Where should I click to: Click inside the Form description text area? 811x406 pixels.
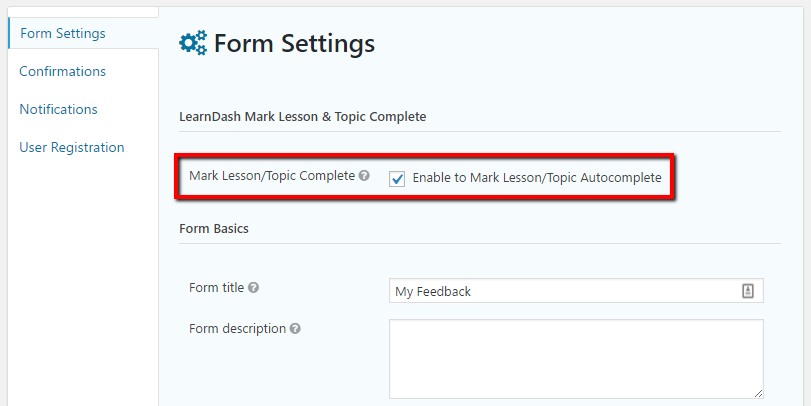pyautogui.click(x=576, y=359)
